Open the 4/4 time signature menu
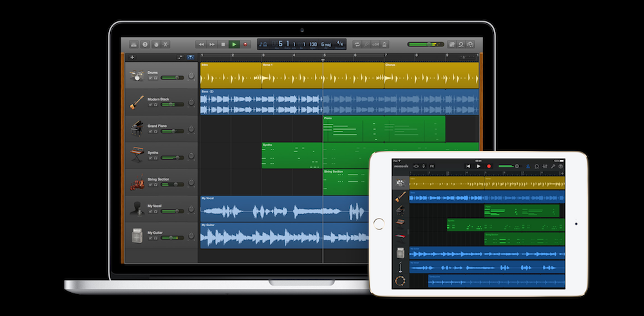Viewport: 644px width, 316px height. point(339,44)
